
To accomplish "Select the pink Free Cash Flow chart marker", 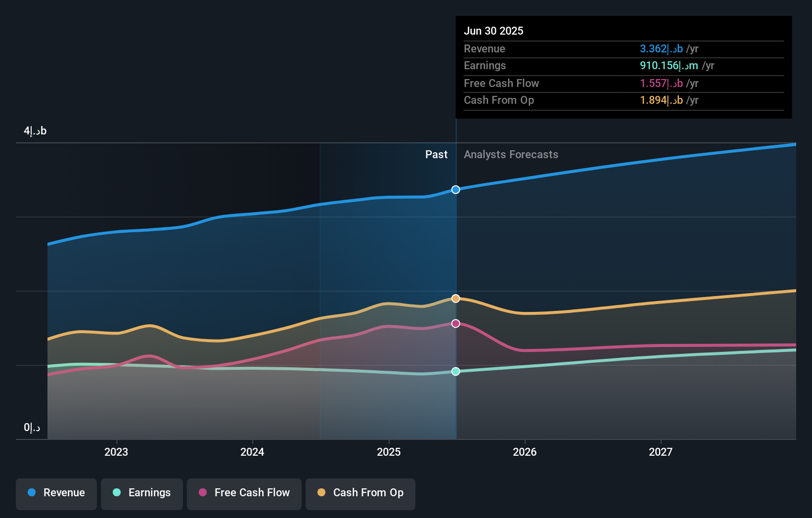I will point(455,323).
